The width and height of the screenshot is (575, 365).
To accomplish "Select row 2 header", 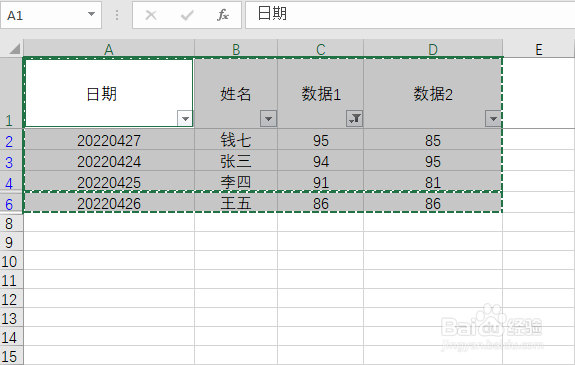I will (x=11, y=139).
